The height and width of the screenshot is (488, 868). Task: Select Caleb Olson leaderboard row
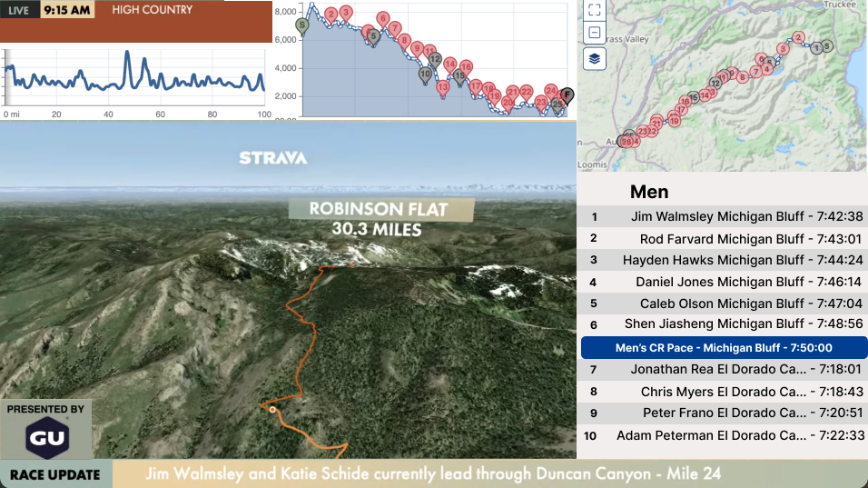coord(723,304)
